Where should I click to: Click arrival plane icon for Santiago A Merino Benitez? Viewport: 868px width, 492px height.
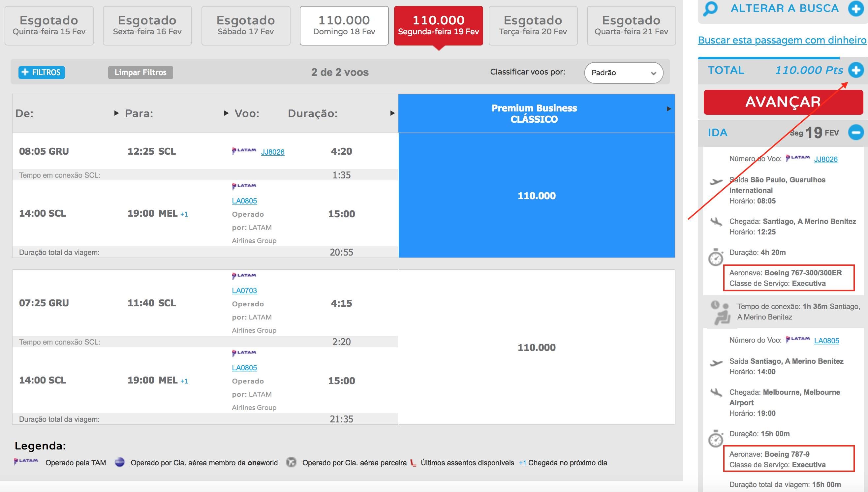pyautogui.click(x=716, y=222)
